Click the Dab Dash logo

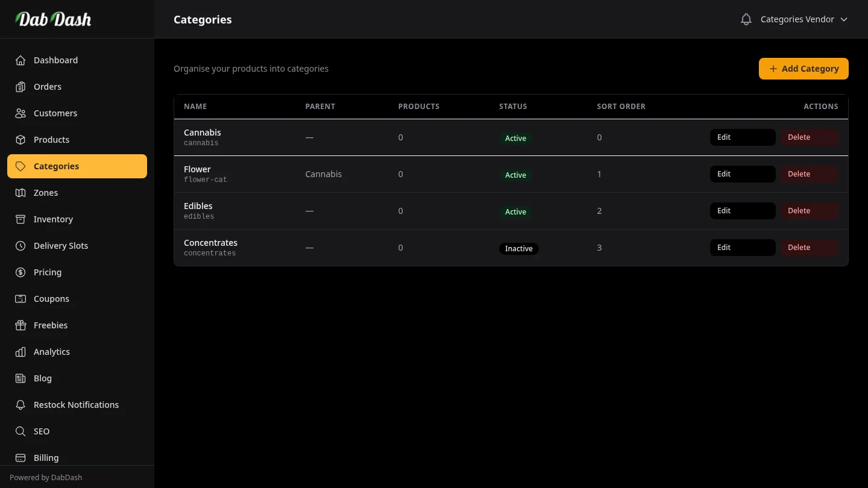pyautogui.click(x=54, y=19)
